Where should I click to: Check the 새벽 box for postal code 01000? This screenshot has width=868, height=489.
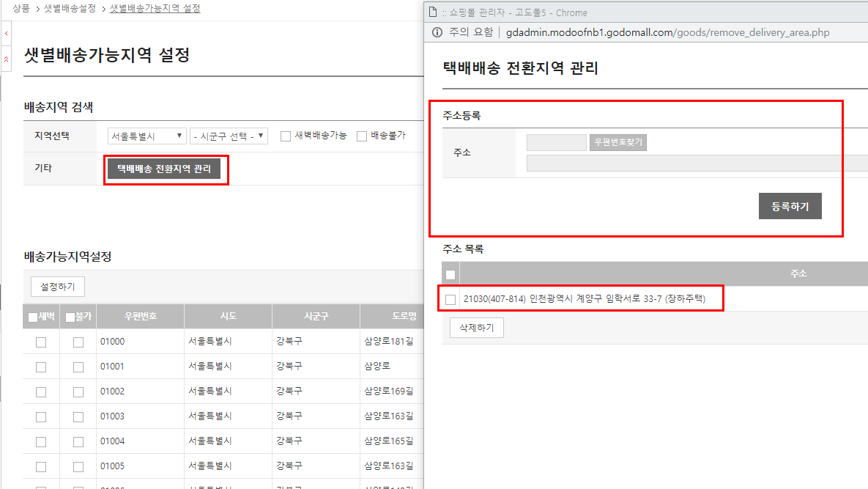[41, 342]
